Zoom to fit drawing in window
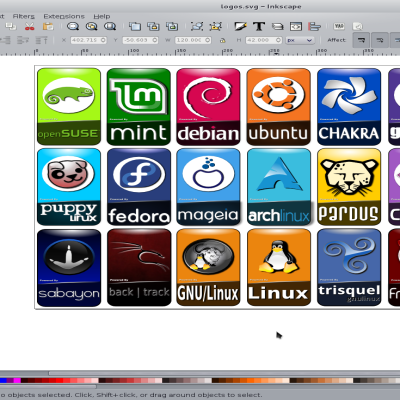 tap(91, 26)
